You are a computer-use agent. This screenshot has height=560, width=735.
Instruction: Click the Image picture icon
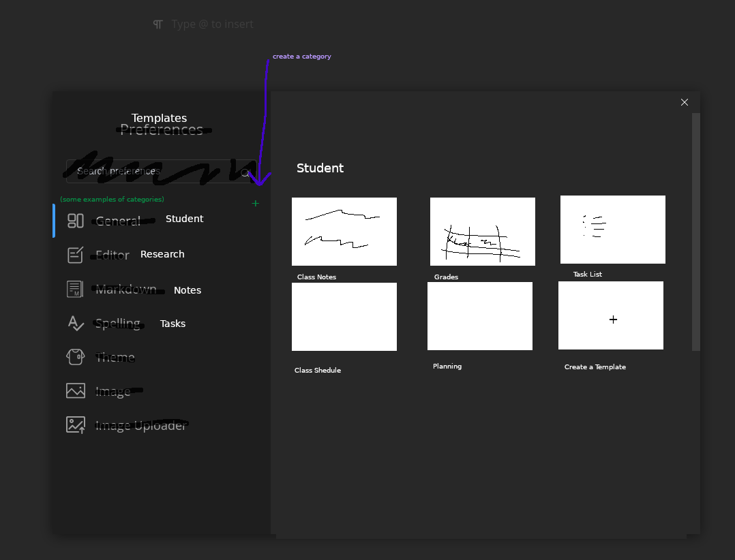click(76, 390)
